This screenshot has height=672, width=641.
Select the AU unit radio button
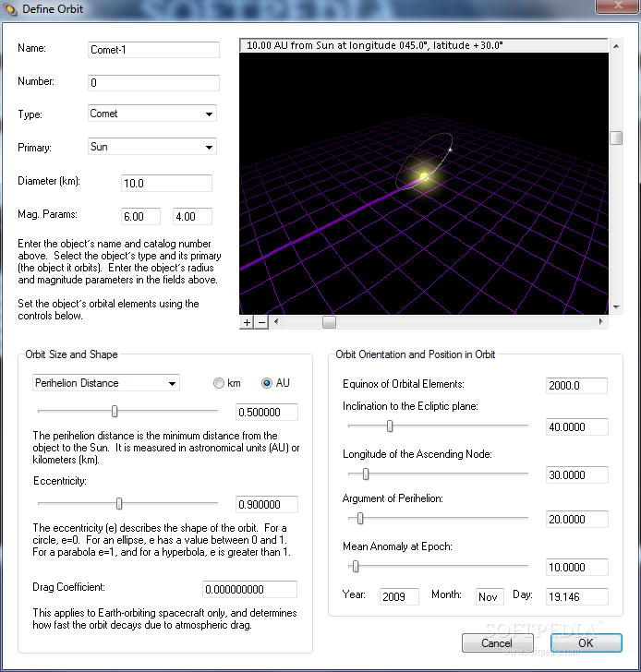(x=267, y=383)
